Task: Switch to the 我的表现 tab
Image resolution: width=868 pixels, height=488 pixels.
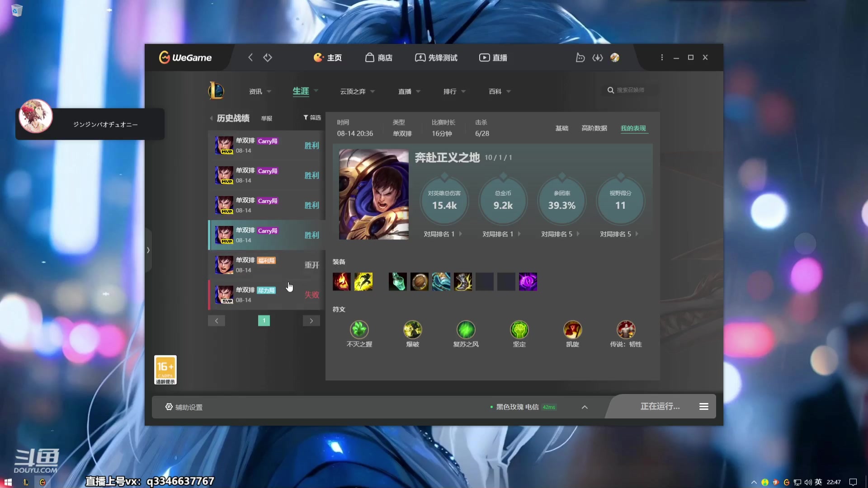Action: 633,128
